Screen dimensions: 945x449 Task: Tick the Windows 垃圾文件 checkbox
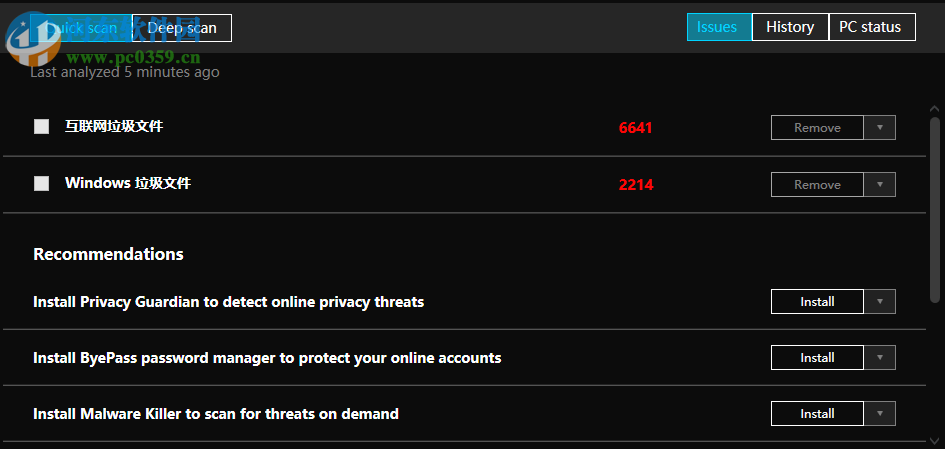click(41, 184)
